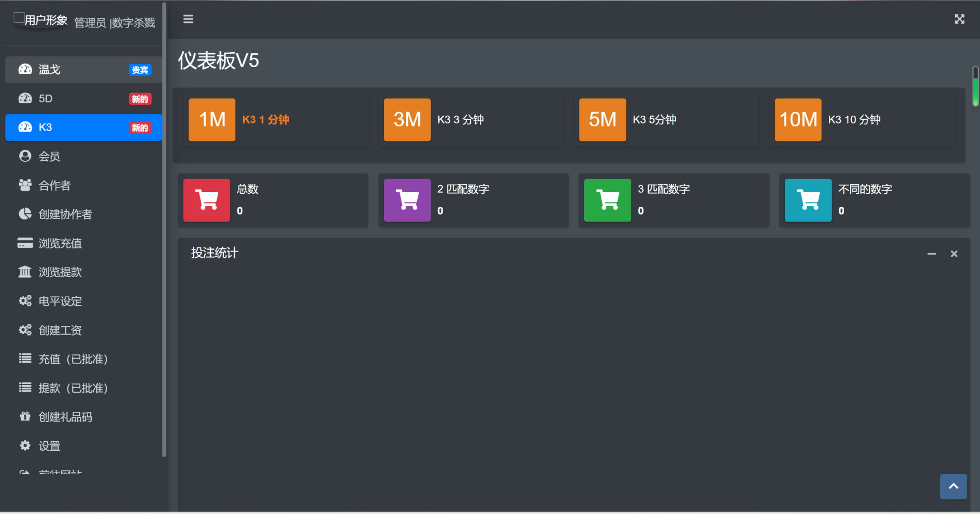Choose the 5M K3 5分钟 tile
Screen dimensions: 980x514
[602, 120]
